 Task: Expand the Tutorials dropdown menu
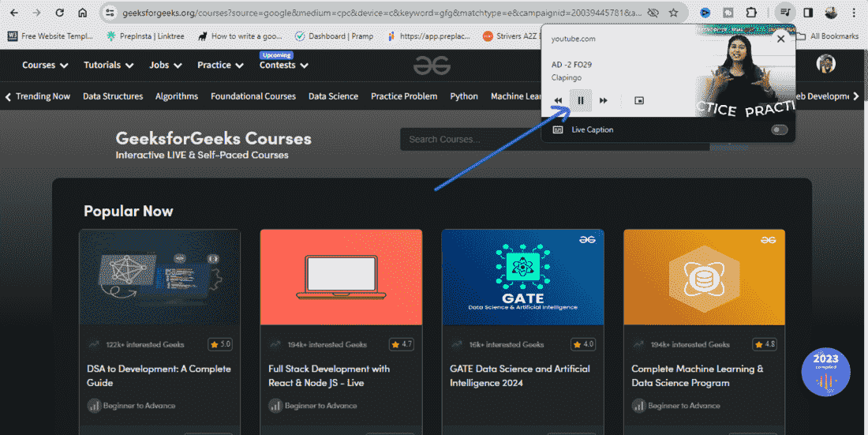tap(109, 65)
